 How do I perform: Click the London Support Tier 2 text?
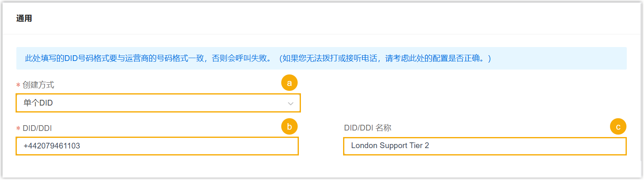point(390,146)
